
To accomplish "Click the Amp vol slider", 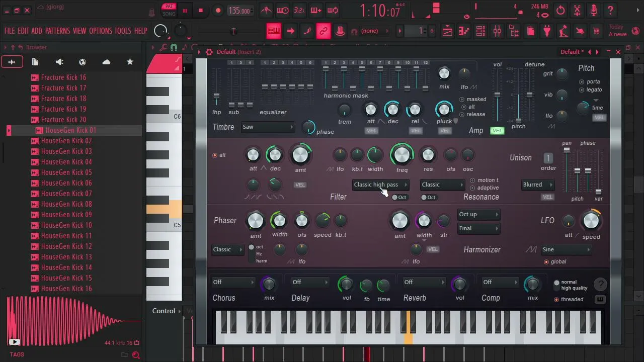I will 498,96.
